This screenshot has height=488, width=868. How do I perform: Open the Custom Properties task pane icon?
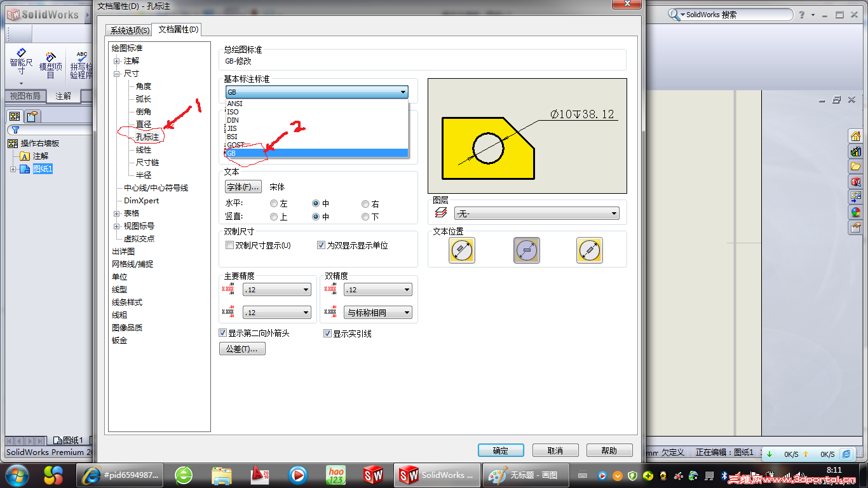click(855, 227)
